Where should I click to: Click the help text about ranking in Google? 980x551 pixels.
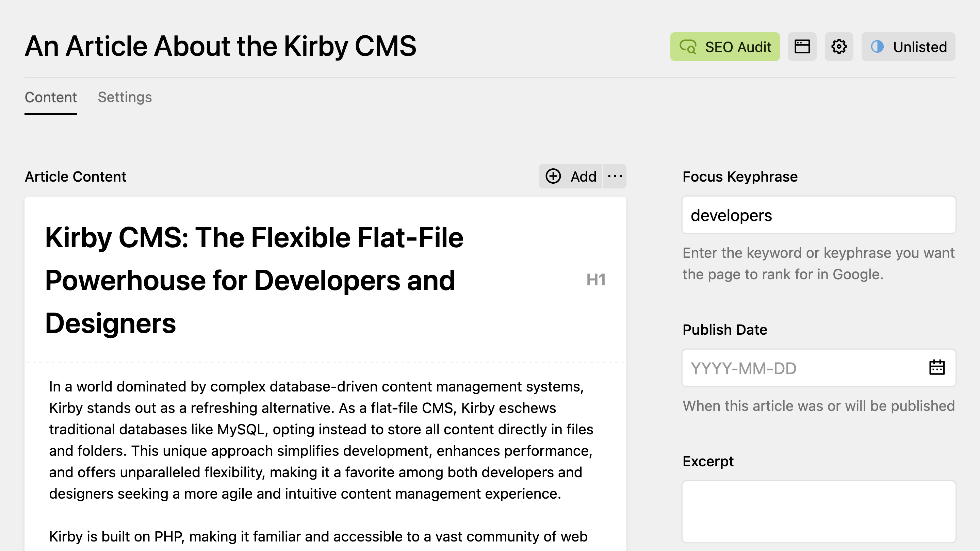[819, 264]
